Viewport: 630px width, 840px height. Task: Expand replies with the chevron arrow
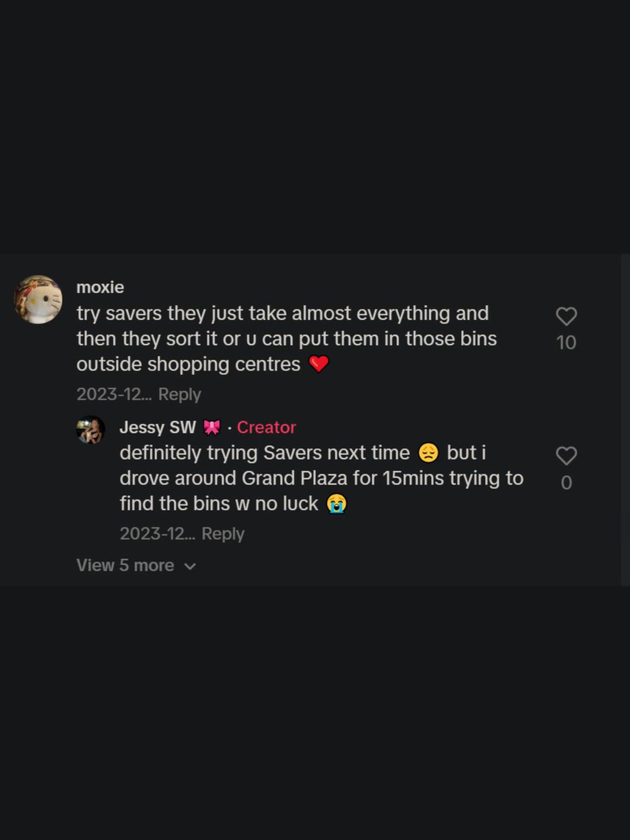191,566
